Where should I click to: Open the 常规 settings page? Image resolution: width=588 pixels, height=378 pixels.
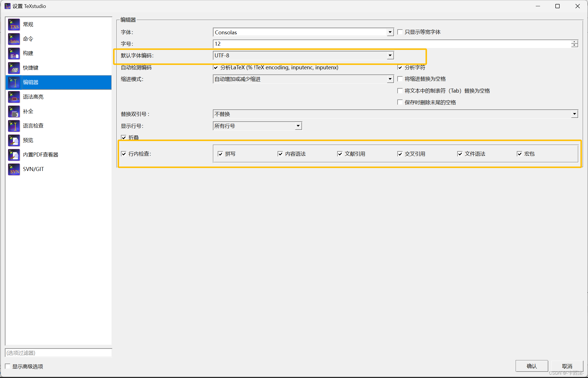[x=58, y=24]
